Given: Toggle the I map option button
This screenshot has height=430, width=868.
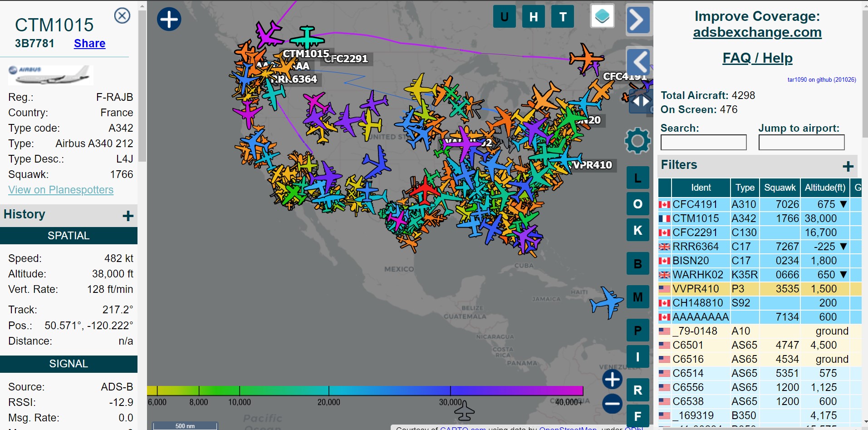Looking at the screenshot, I should [638, 356].
